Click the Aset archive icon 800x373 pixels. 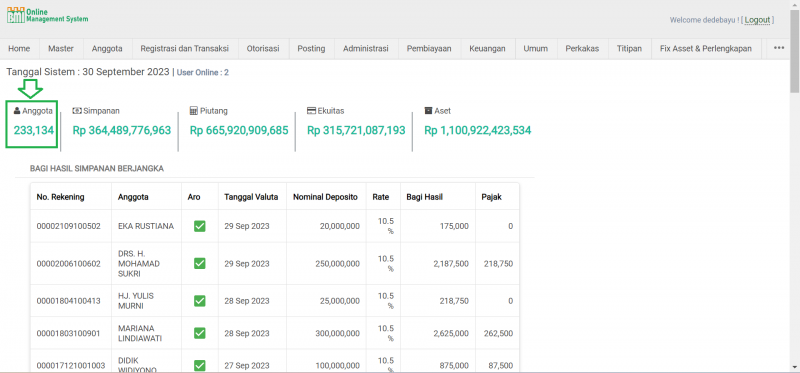pyautogui.click(x=428, y=111)
